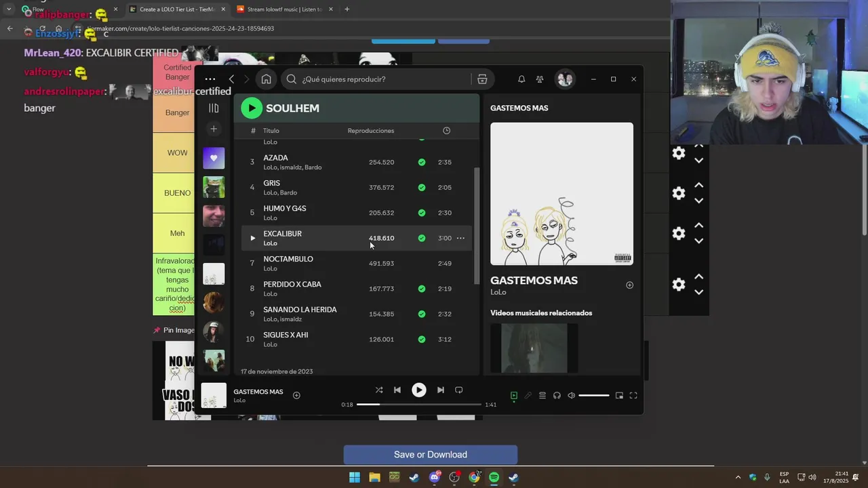The width and height of the screenshot is (868, 488).
Task: Enter Spotify full screen mode
Action: pos(633,396)
